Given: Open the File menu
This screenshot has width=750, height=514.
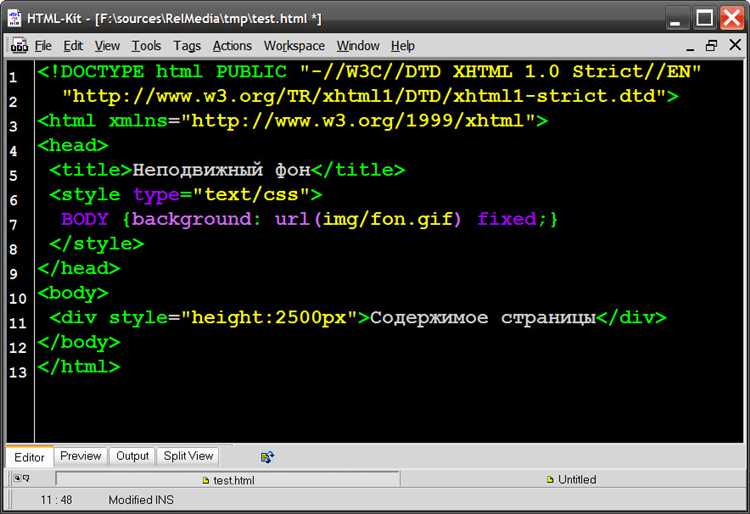Looking at the screenshot, I should [x=43, y=46].
